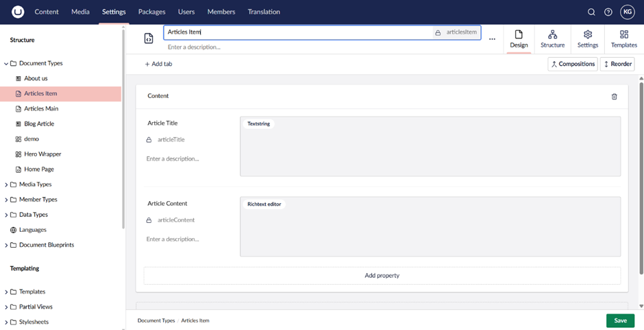Go to the Members section
Screen dimensions: 644x330
point(221,12)
